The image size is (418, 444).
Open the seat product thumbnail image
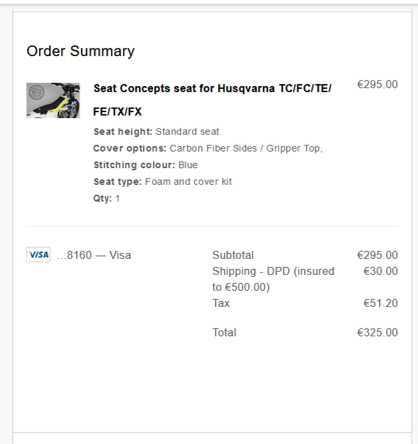click(53, 100)
